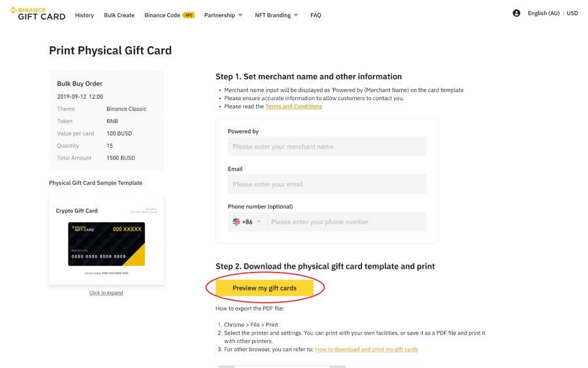
Task: Open the account profile icon
Action: (516, 13)
